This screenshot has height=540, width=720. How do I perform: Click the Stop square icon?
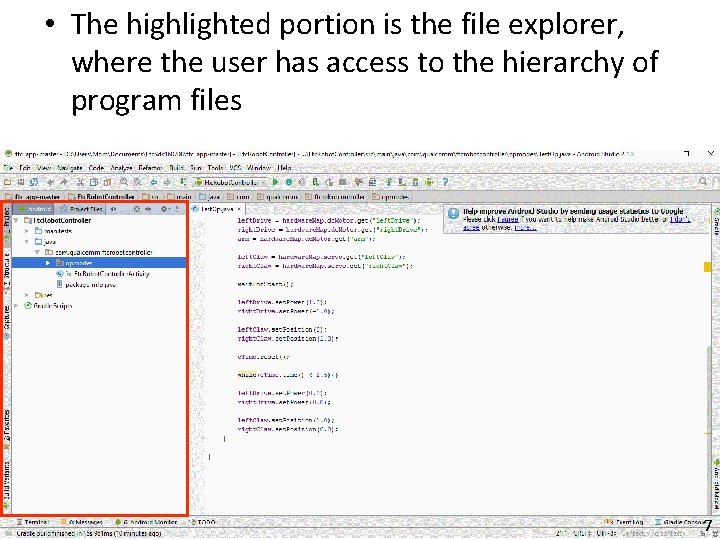343,182
